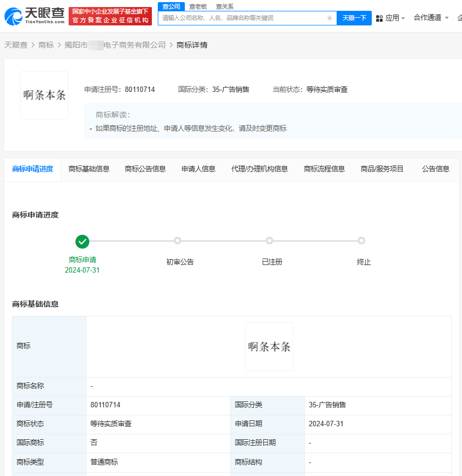Click the 2024-07-31 date under 商标申请 step
Image resolution: width=462 pixels, height=476 pixels.
tap(82, 270)
